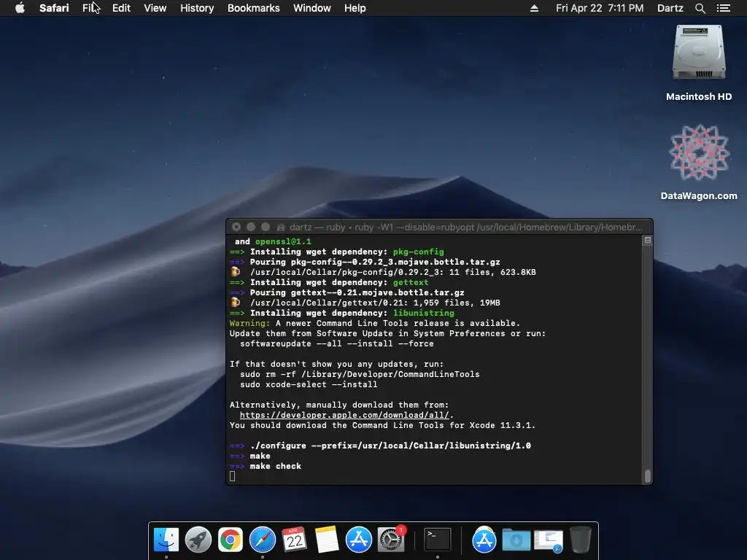Viewport: 747px width, 560px height.
Task: Click the 'pkg-config' green dependency name
Action: pos(418,252)
